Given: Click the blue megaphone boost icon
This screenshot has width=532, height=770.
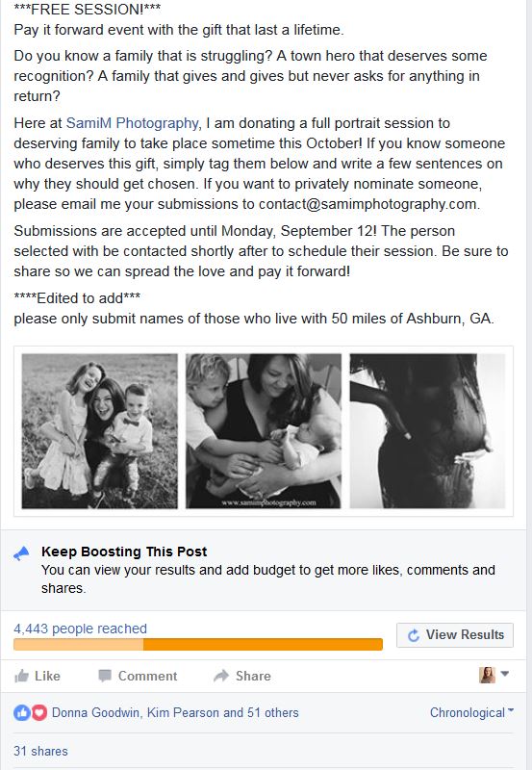Looking at the screenshot, I should [x=21, y=553].
